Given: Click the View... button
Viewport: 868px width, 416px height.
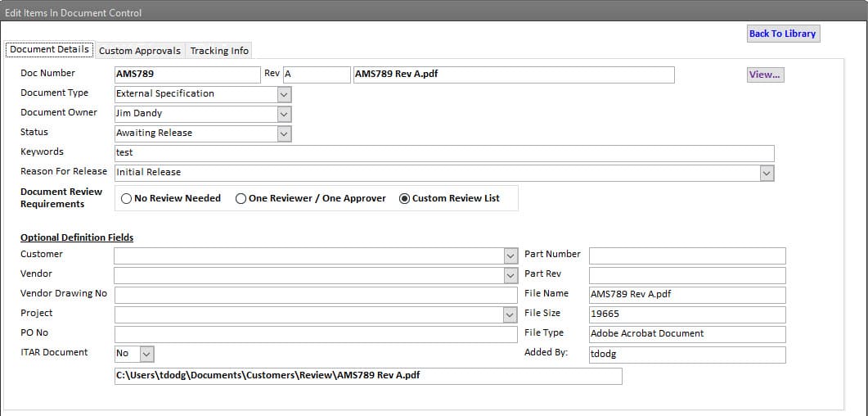Looking at the screenshot, I should tap(764, 75).
